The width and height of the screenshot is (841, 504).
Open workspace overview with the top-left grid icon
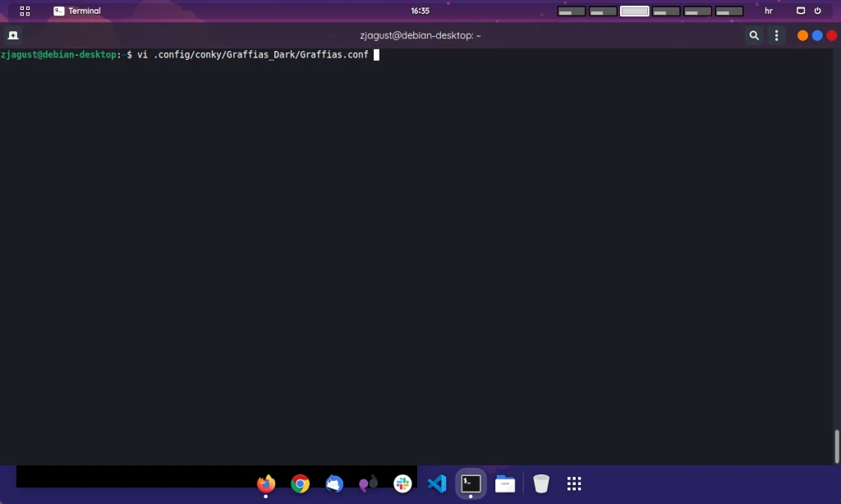click(25, 11)
